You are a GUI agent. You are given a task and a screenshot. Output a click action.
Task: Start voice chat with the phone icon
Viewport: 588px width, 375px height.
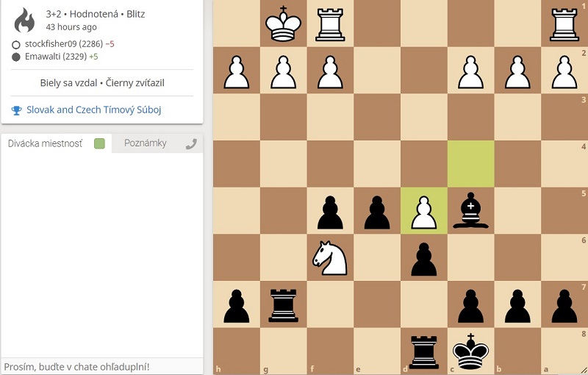click(191, 144)
